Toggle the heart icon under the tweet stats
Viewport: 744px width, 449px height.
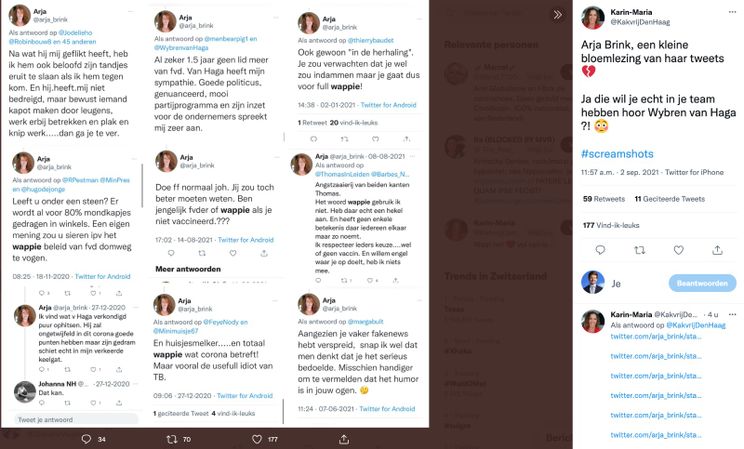click(679, 250)
